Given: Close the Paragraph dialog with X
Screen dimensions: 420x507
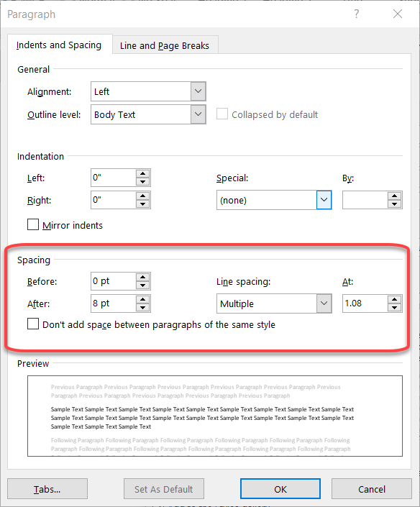Looking at the screenshot, I should pos(398,14).
